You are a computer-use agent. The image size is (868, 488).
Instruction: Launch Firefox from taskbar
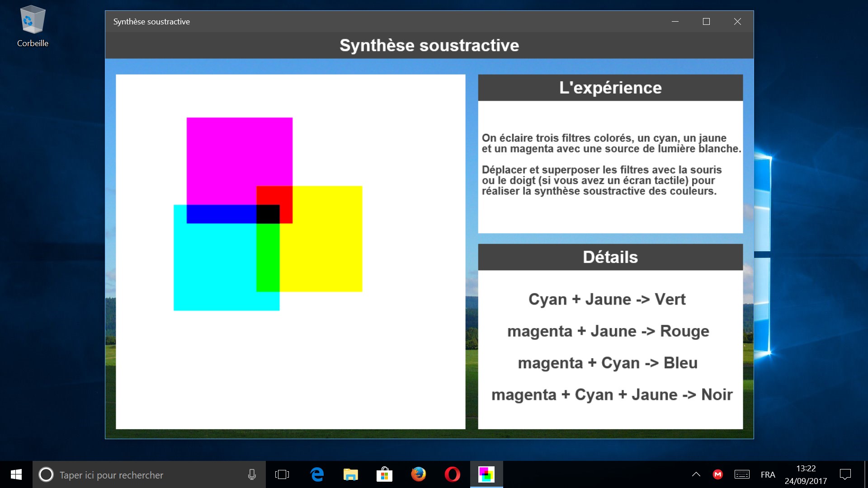(x=418, y=474)
